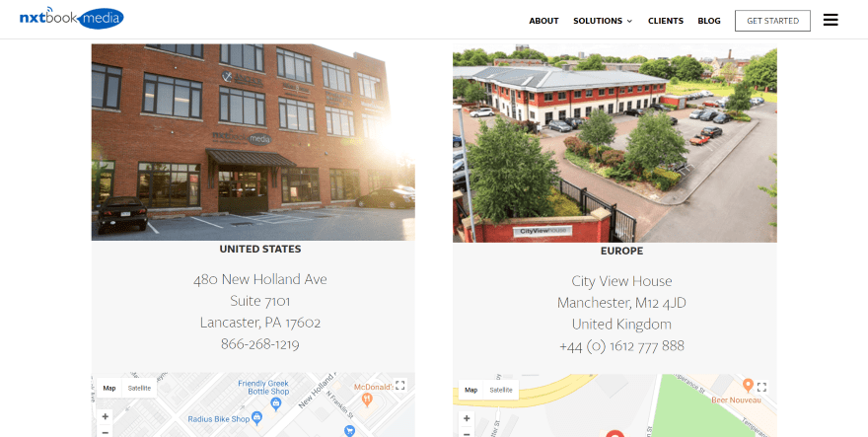
Task: Click the nxtbook media logo
Action: coord(71,18)
